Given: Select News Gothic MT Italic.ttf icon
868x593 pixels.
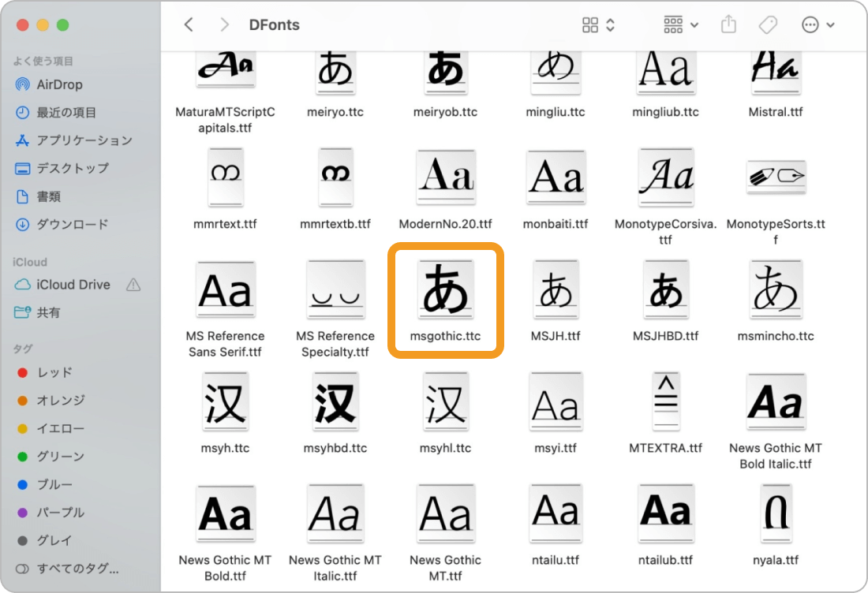Looking at the screenshot, I should click(x=335, y=513).
